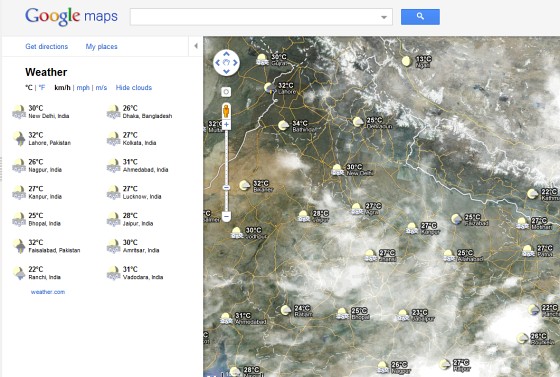Click the zoom slider handle
This screenshot has width=560, height=377.
coord(226,187)
